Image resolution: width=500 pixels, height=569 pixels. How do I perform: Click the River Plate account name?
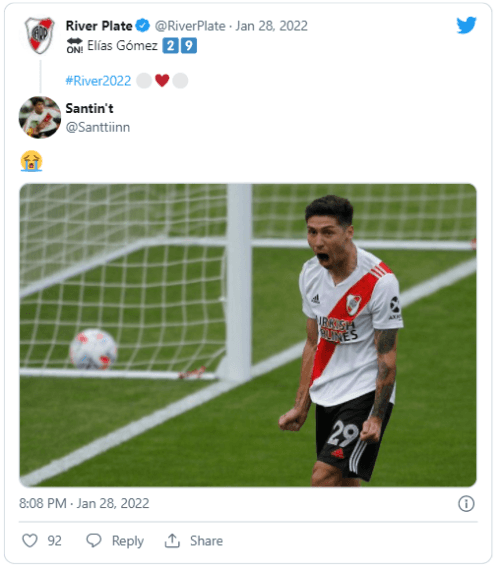tap(99, 26)
